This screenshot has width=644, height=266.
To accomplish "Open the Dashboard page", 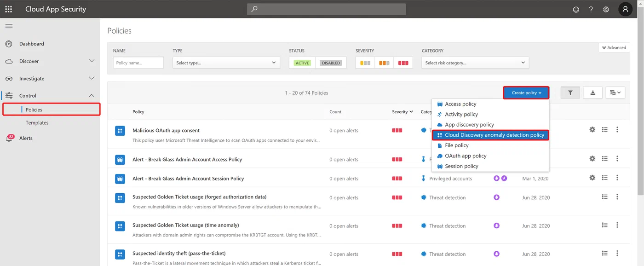I will [32, 44].
